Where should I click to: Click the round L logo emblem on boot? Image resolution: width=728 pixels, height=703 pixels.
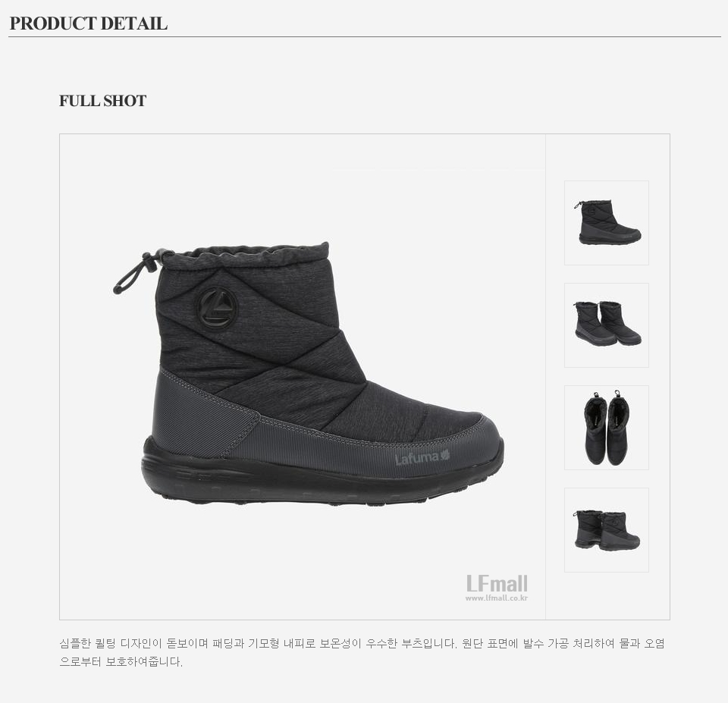218,307
